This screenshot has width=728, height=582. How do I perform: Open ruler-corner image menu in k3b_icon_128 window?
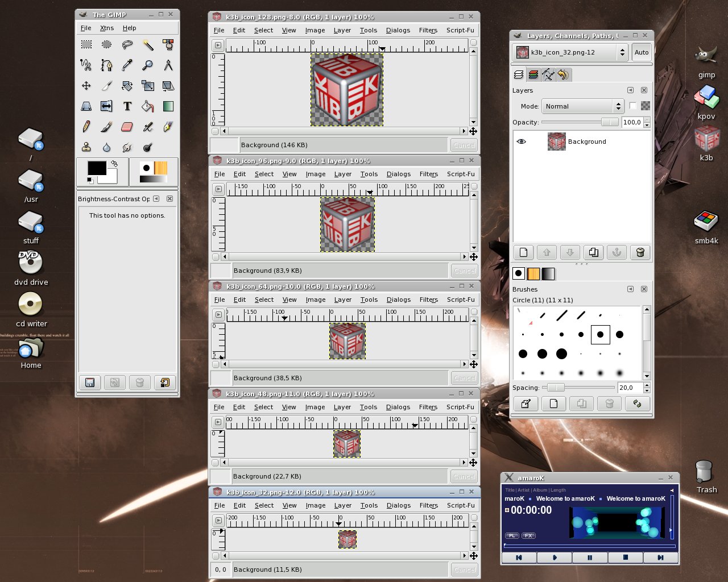218,45
